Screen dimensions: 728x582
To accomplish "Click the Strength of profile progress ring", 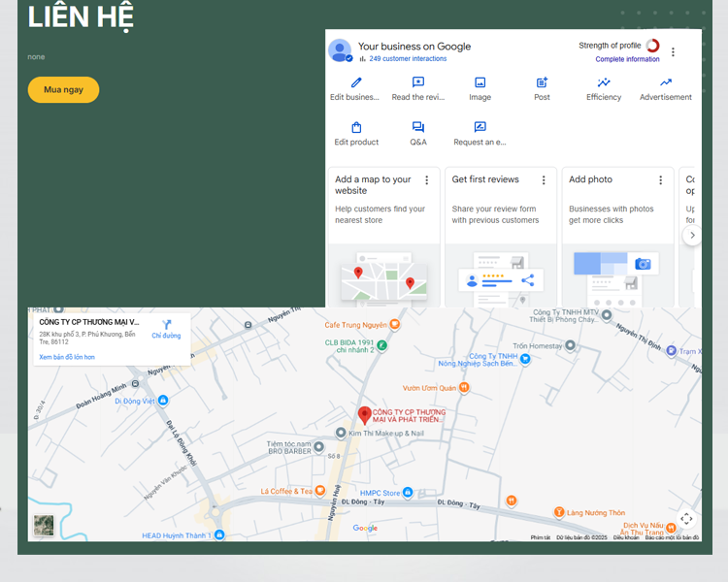I will click(x=653, y=46).
